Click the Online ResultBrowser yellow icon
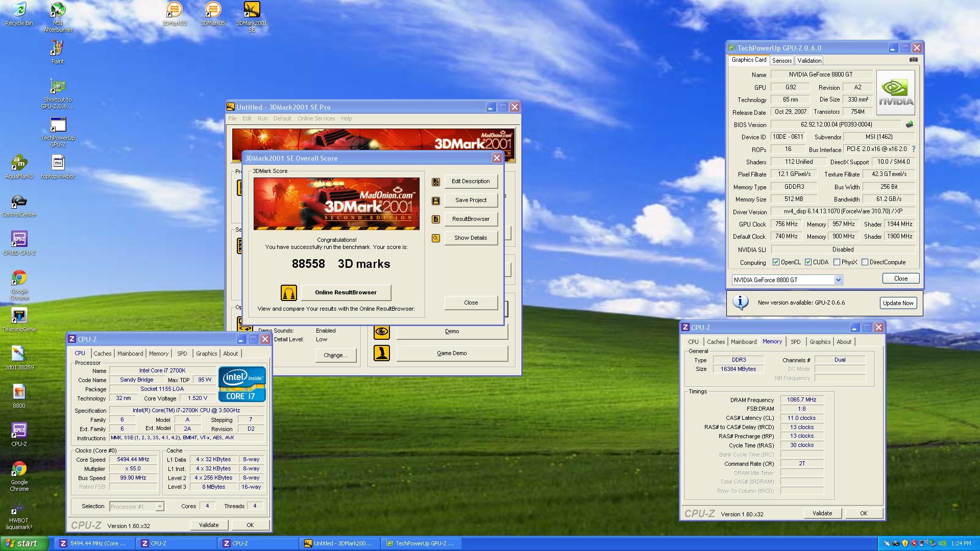The width and height of the screenshot is (980, 551). tap(289, 293)
